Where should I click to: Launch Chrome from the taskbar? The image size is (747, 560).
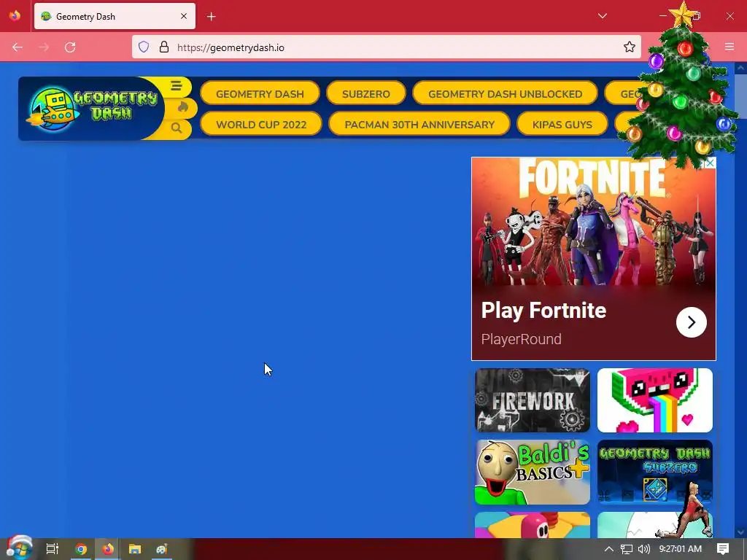click(81, 549)
